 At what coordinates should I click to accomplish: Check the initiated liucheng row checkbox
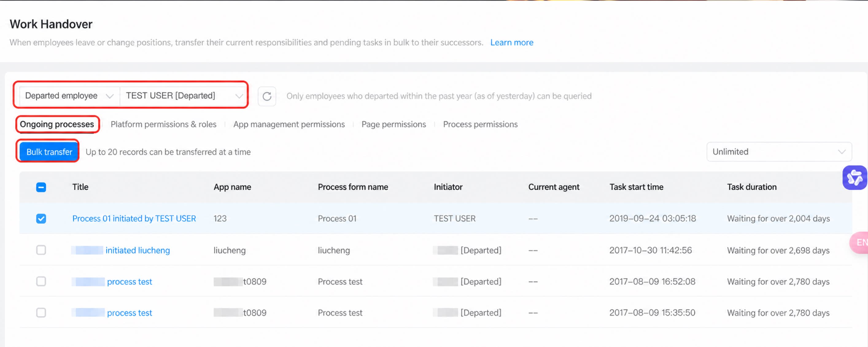click(41, 250)
